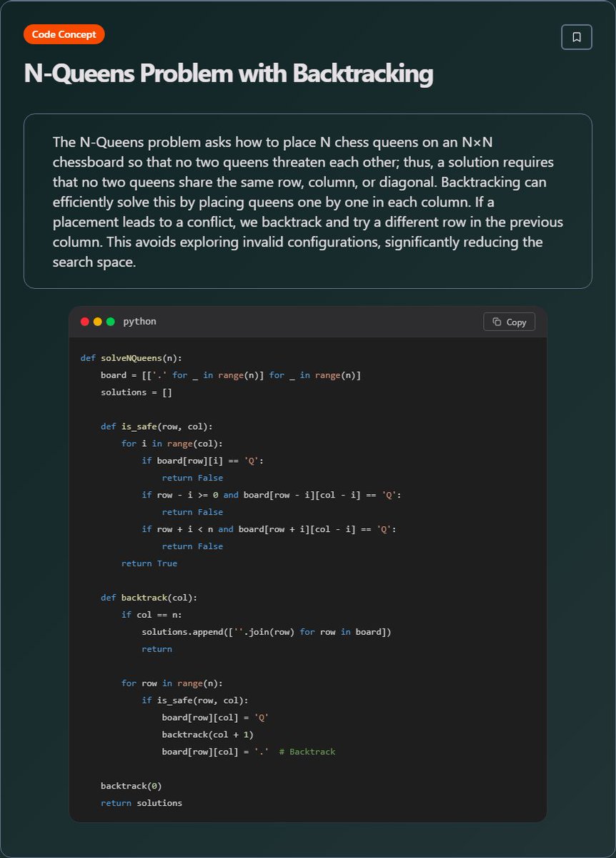Select the python language label
This screenshot has width=616, height=858.
point(139,322)
